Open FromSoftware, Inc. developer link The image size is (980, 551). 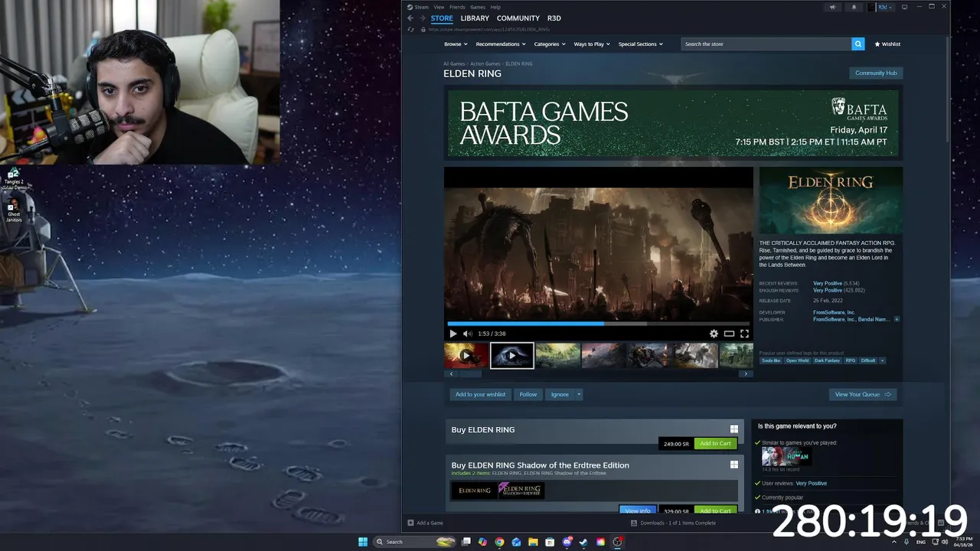(x=834, y=312)
